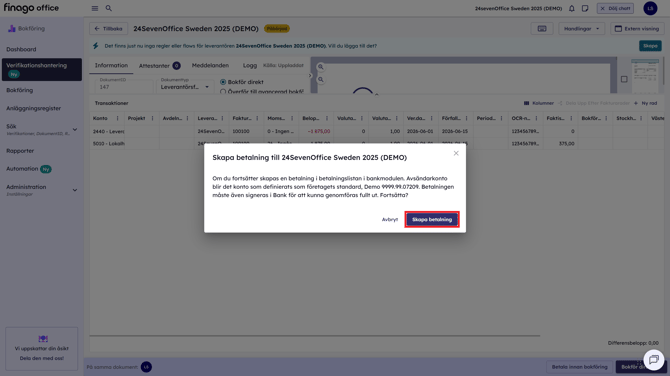Open Extern visning
The height and width of the screenshot is (376, 670).
[x=637, y=29]
